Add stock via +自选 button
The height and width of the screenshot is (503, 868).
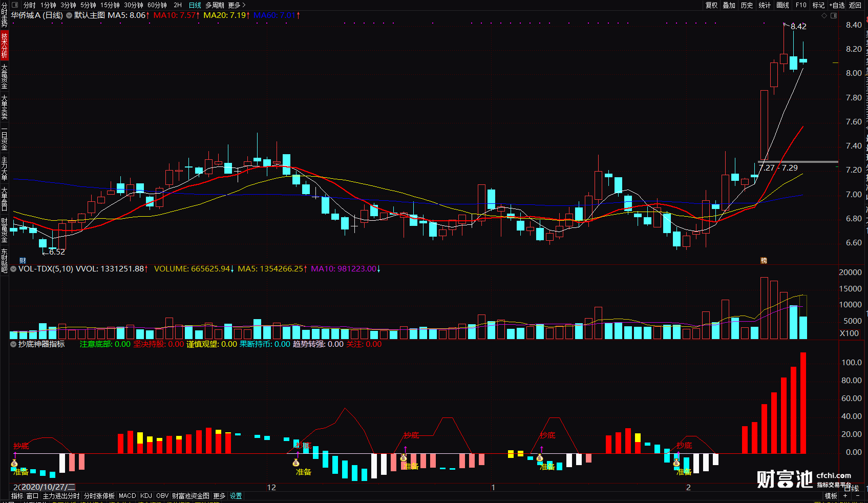tap(837, 5)
